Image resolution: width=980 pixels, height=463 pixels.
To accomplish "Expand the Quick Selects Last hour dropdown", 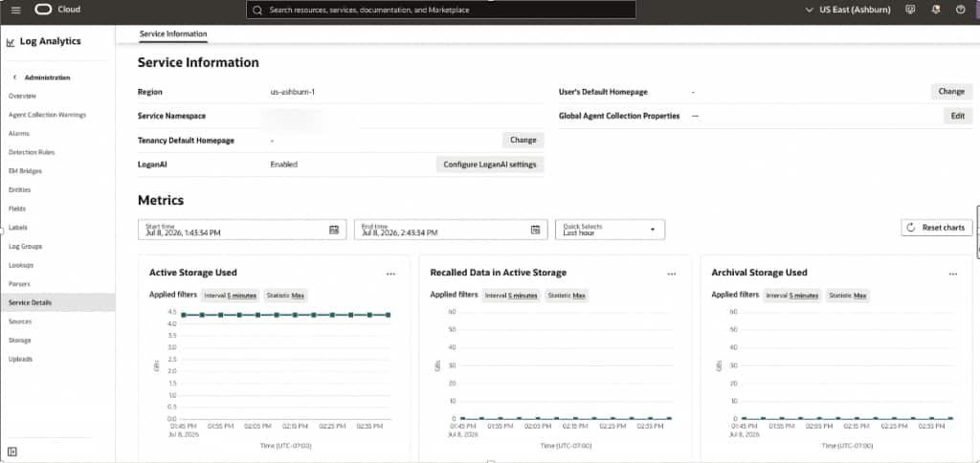I will [610, 230].
